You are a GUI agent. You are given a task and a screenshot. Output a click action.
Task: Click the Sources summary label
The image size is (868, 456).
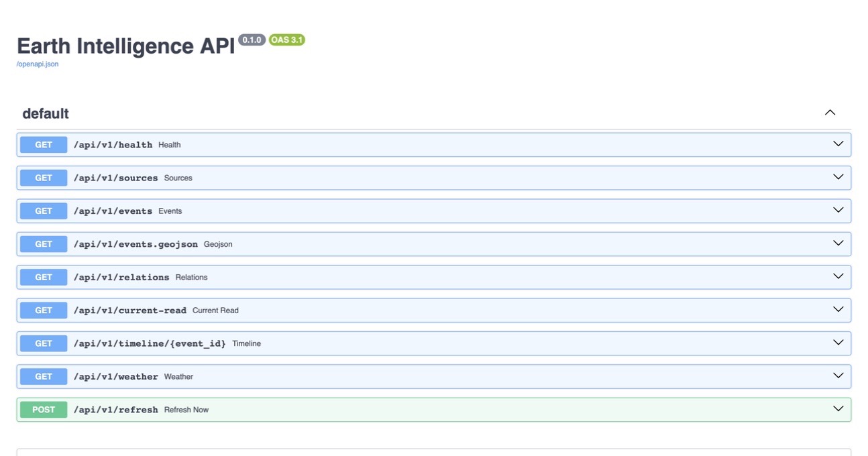[x=178, y=178]
